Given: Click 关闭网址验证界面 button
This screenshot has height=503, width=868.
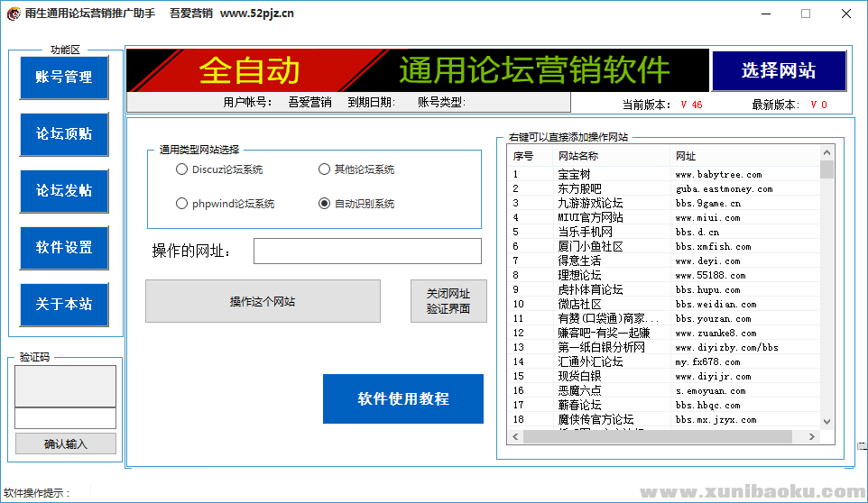Looking at the screenshot, I should click(x=448, y=301).
